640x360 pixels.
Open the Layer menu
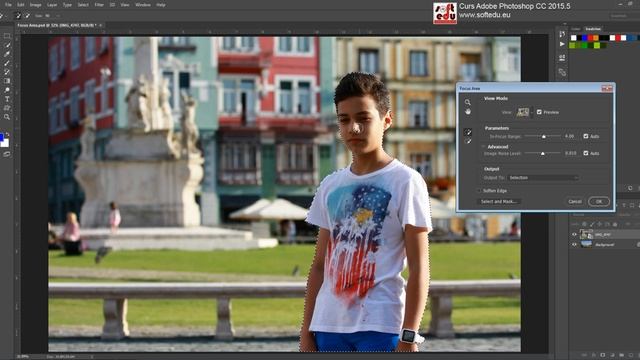tap(52, 5)
